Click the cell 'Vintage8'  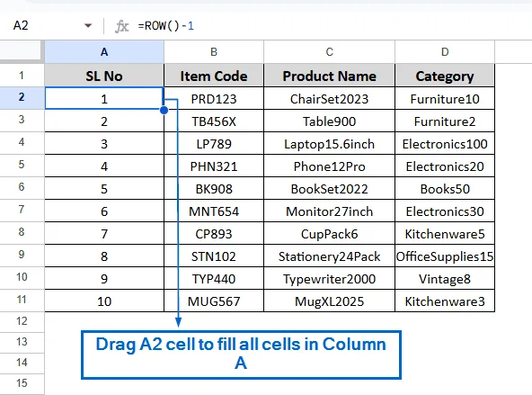[445, 279]
